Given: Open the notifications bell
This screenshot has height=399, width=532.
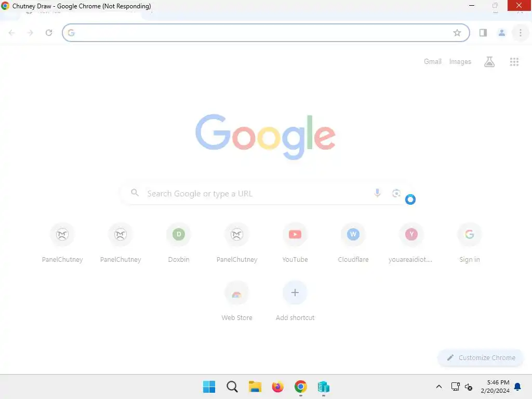Looking at the screenshot, I should coord(518,387).
